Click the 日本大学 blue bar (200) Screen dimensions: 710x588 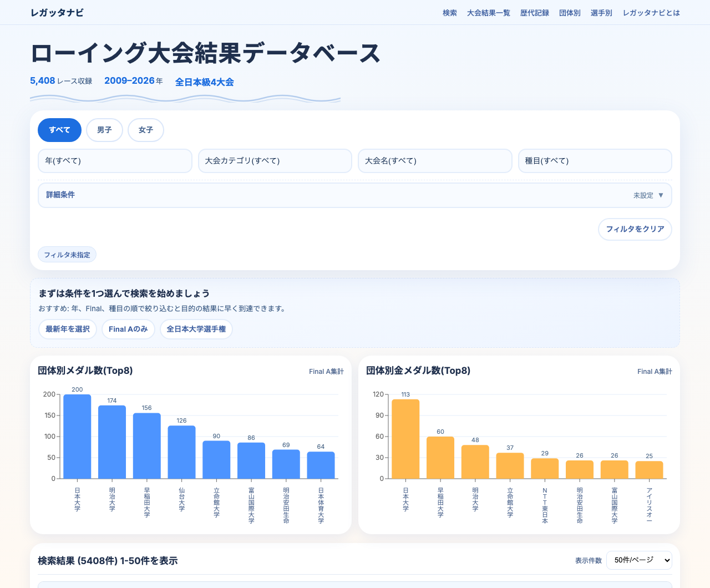point(77,437)
